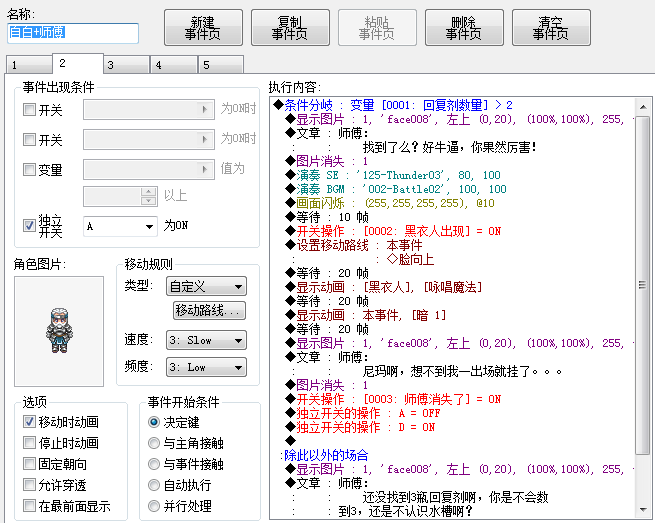
Task: Switch to event page tab 5
Action: point(221,65)
